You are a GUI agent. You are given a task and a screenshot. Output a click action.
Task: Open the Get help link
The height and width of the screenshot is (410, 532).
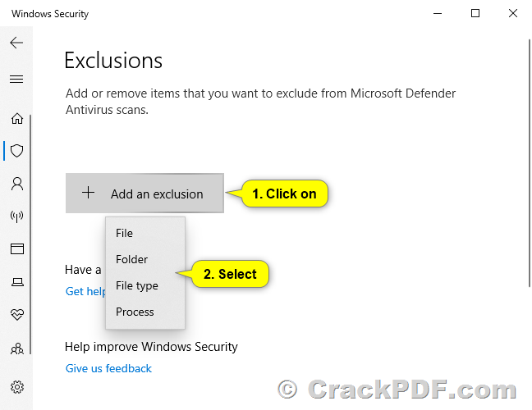[85, 291]
